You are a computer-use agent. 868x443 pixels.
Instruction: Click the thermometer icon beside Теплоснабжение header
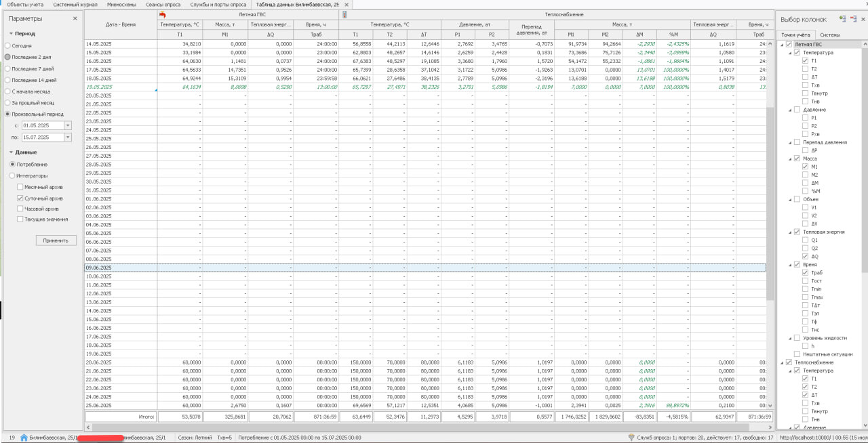[x=344, y=14]
